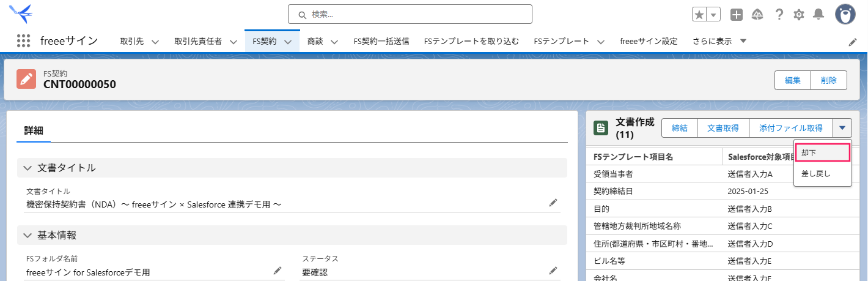Click the 編集 button
This screenshot has height=281, width=868.
coord(793,80)
